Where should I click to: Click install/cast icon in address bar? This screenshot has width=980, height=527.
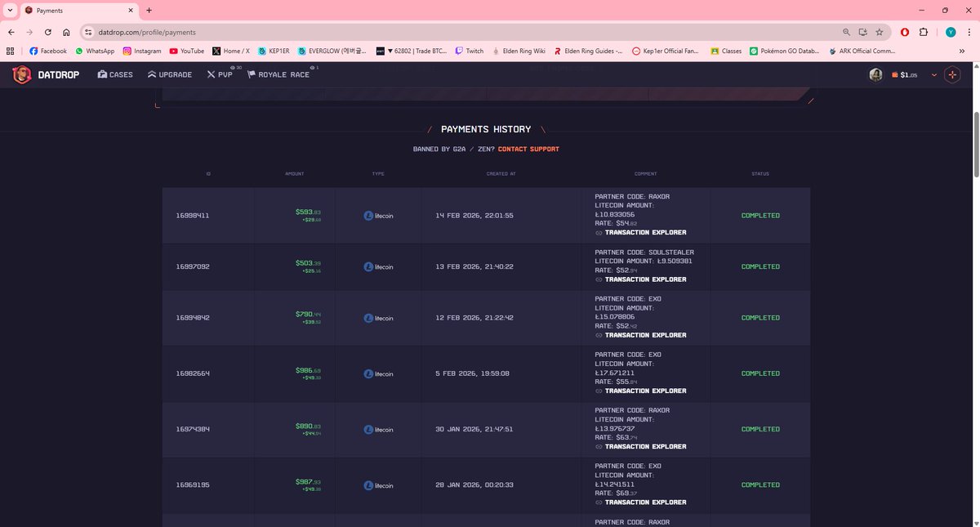862,32
